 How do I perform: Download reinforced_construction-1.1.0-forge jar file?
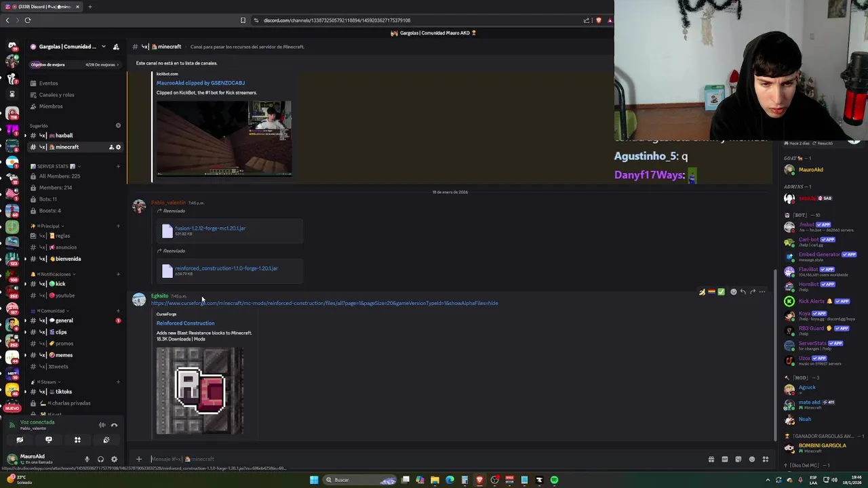pyautogui.click(x=226, y=268)
